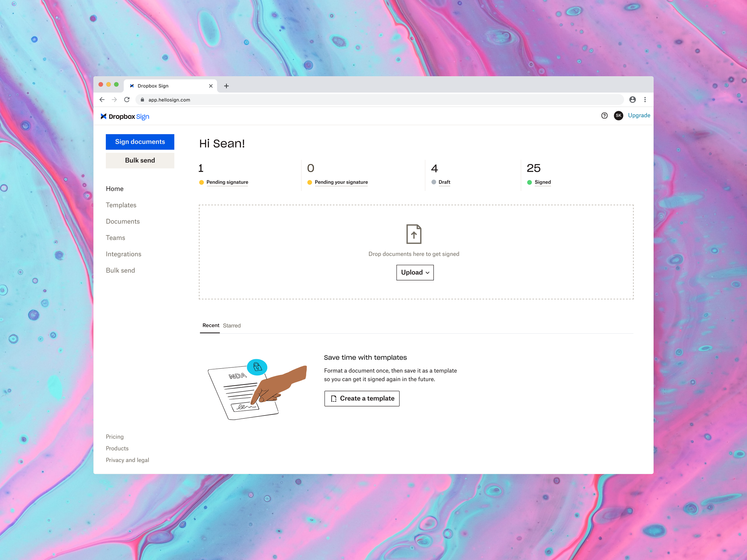Image resolution: width=747 pixels, height=560 pixels.
Task: Open the help question mark icon
Action: click(x=604, y=116)
